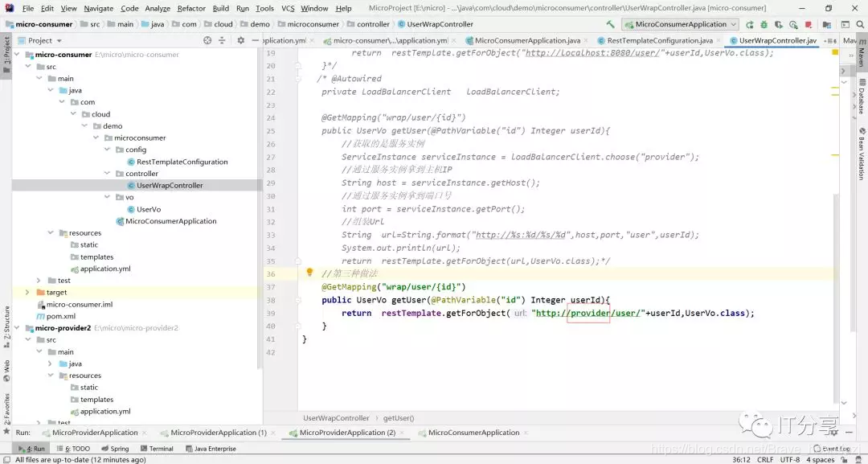Click the Run Anything icon beside search

845,24
